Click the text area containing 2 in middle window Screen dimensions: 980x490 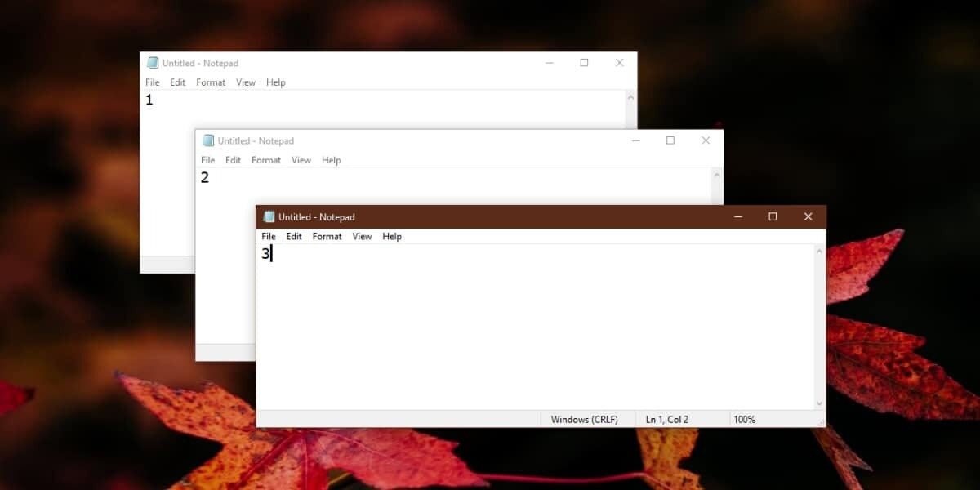[453, 186]
